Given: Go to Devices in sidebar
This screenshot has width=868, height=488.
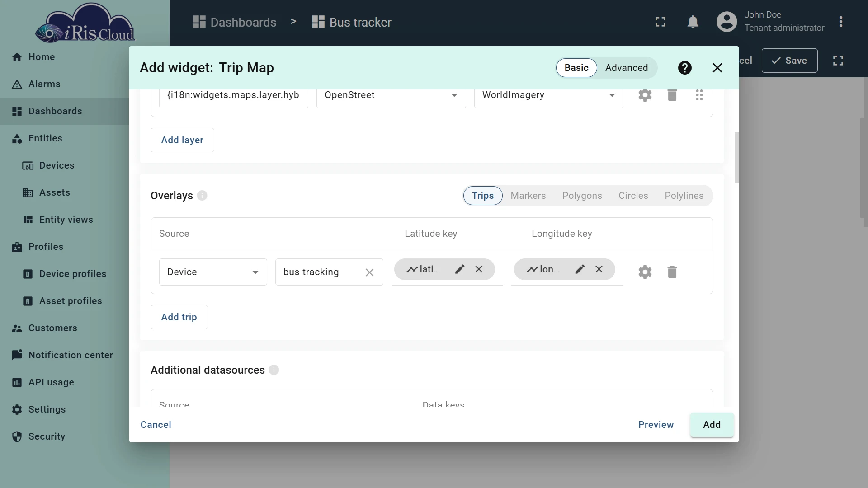Looking at the screenshot, I should click(57, 165).
